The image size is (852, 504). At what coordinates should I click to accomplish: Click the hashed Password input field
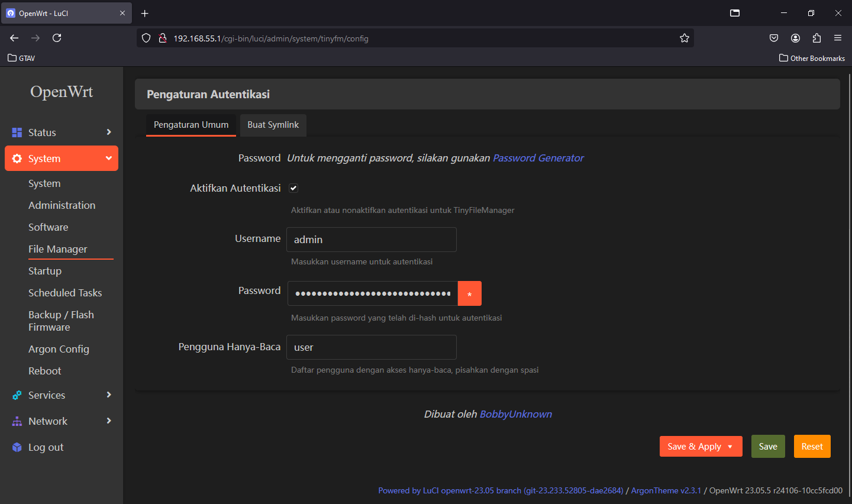(x=373, y=293)
